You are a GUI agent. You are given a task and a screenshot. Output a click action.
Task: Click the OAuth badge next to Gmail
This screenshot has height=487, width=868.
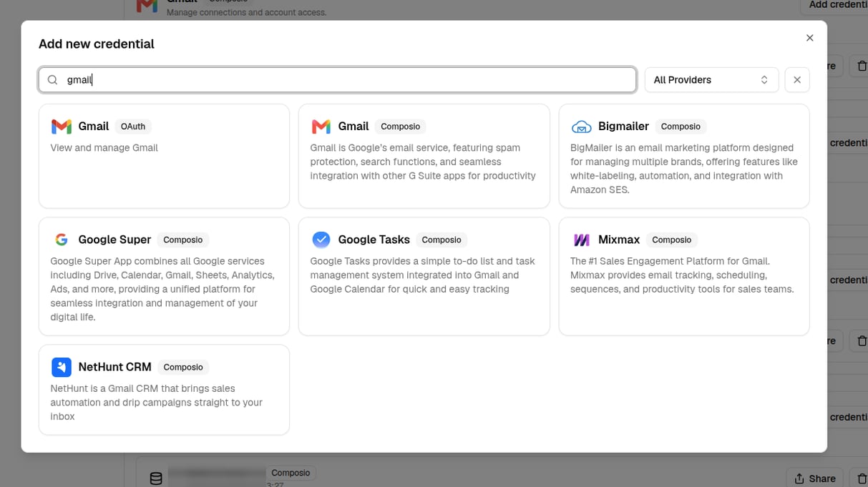(x=133, y=127)
